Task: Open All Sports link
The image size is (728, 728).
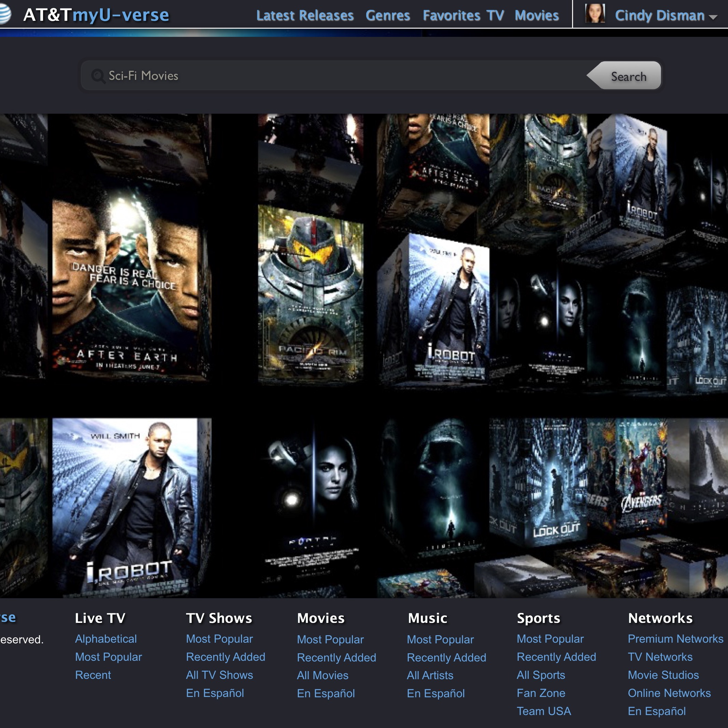Action: click(x=541, y=675)
